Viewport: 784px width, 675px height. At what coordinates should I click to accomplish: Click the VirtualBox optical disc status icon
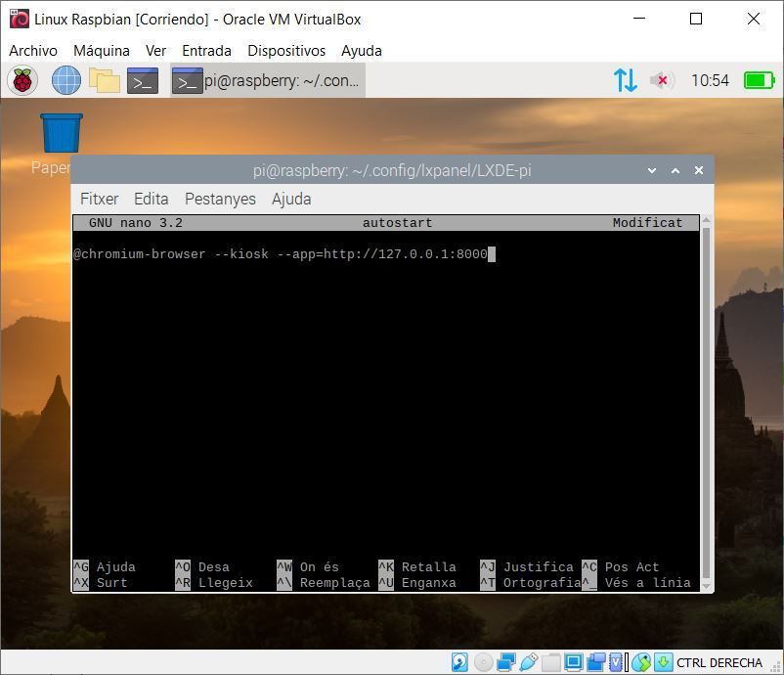coord(483,662)
